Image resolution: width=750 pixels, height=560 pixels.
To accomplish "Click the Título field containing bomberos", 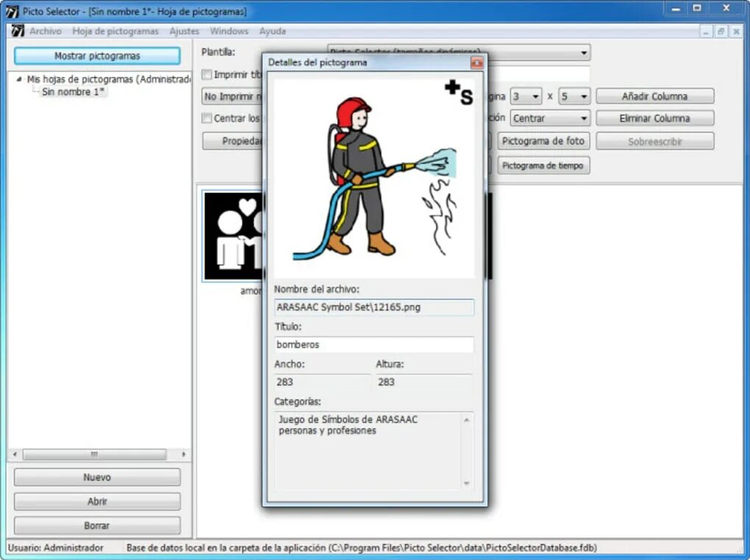I will pos(374,345).
